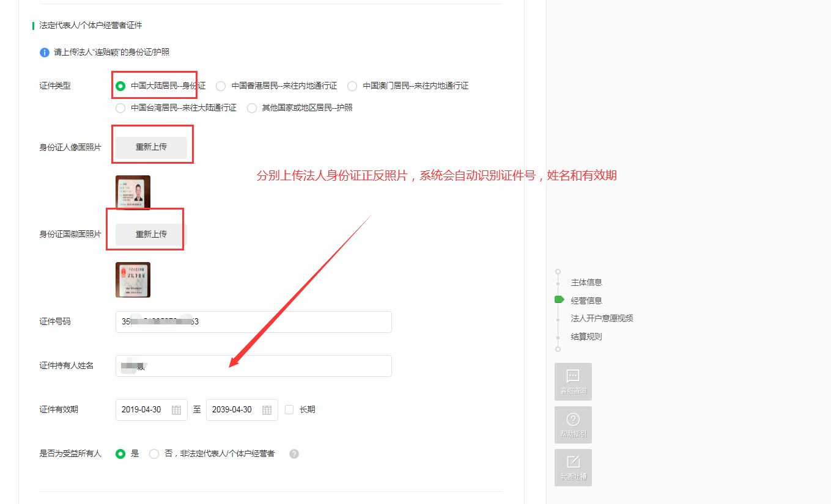The width and height of the screenshot is (831, 504).
Task: Choose 中国香港居民--来往内地通行证 option
Action: [x=221, y=86]
